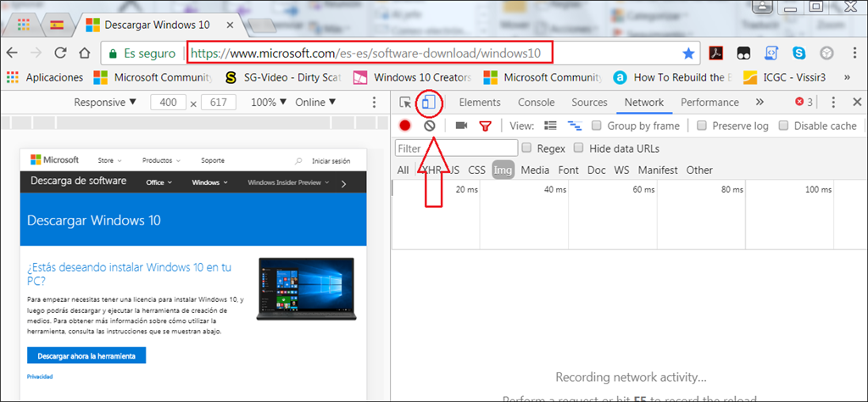Image resolution: width=868 pixels, height=402 pixels.
Task: Select the inspect element picker icon
Action: coord(405,103)
